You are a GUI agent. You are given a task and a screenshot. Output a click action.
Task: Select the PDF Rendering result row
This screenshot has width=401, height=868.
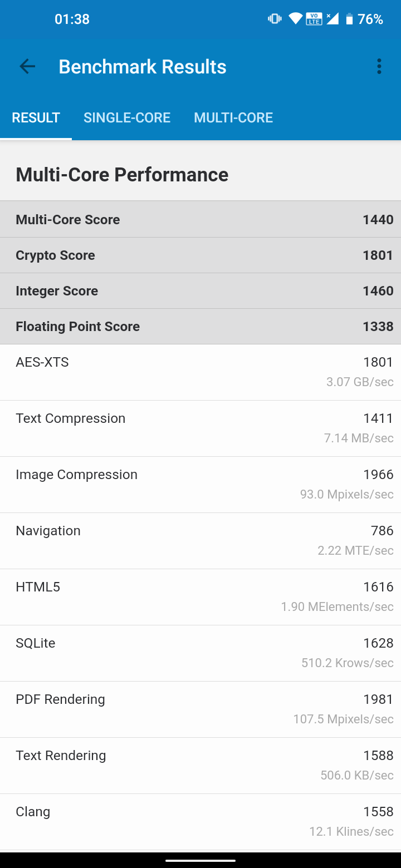(200, 709)
